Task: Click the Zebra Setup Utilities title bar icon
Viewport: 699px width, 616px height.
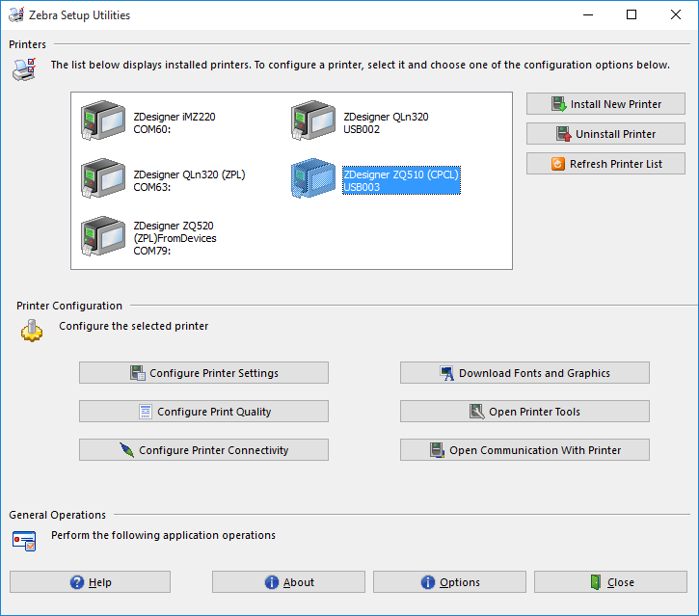Action: coord(14,15)
